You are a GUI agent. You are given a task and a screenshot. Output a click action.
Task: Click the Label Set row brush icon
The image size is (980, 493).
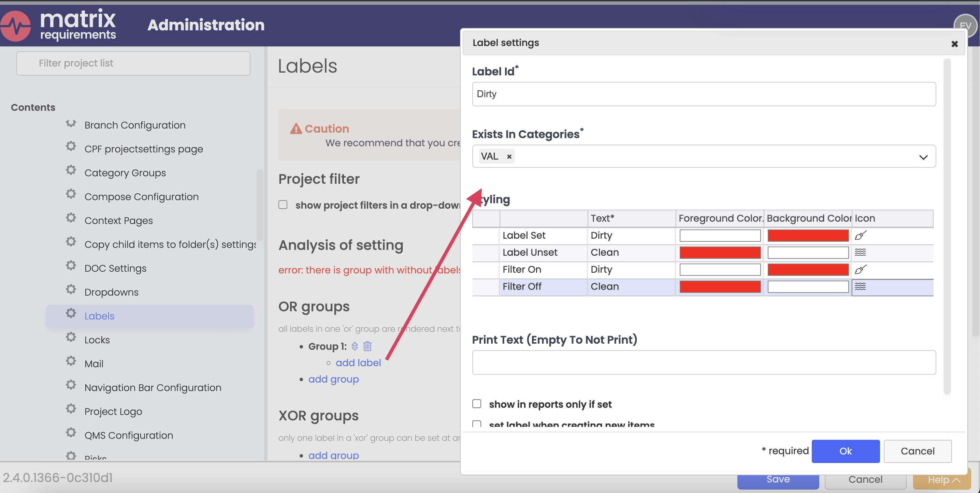point(861,235)
